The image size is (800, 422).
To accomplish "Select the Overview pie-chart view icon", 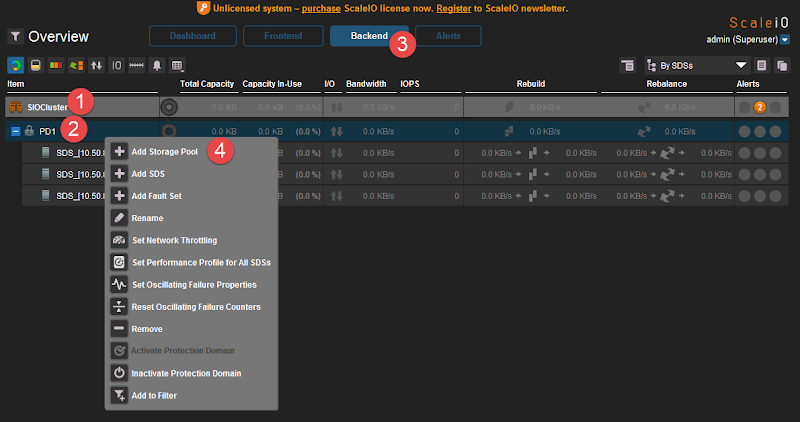I will tap(15, 65).
